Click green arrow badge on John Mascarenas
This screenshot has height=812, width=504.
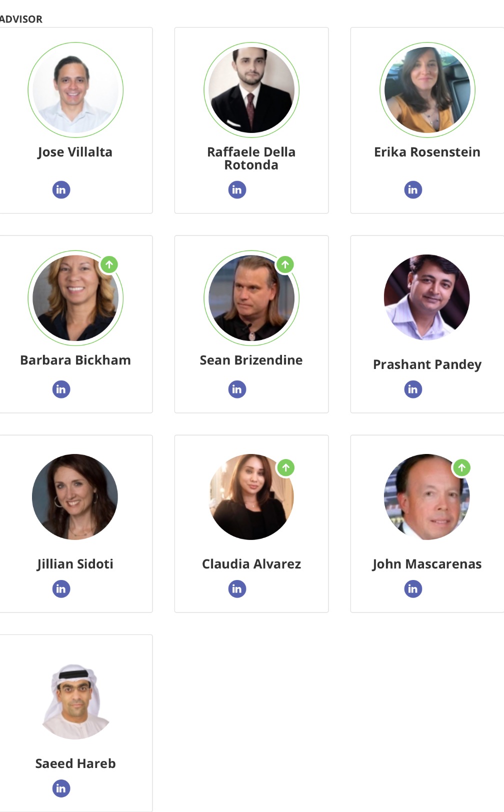click(x=461, y=467)
